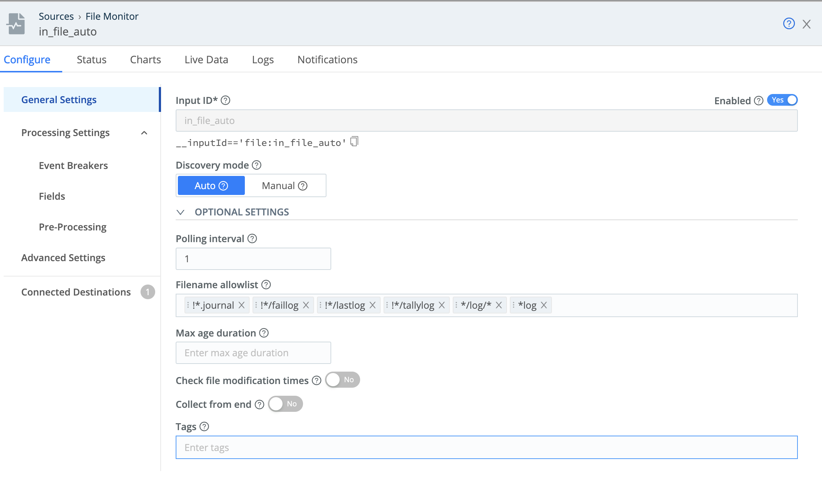Remove the !*.journal allowlist entry
The height and width of the screenshot is (504, 822).
point(242,305)
